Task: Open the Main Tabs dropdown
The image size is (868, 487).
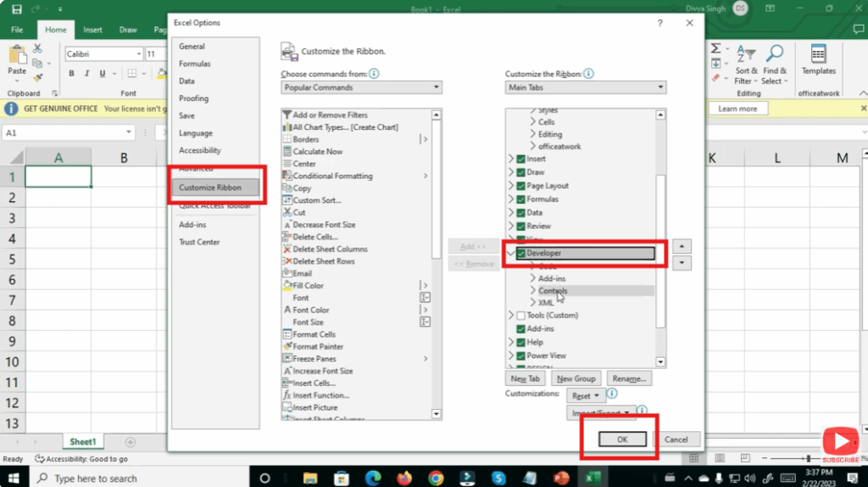Action: [585, 87]
